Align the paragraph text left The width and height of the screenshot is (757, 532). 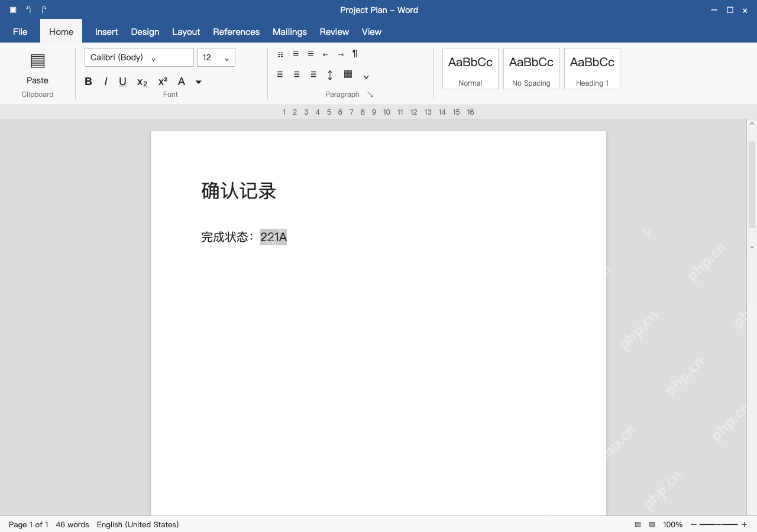point(280,74)
